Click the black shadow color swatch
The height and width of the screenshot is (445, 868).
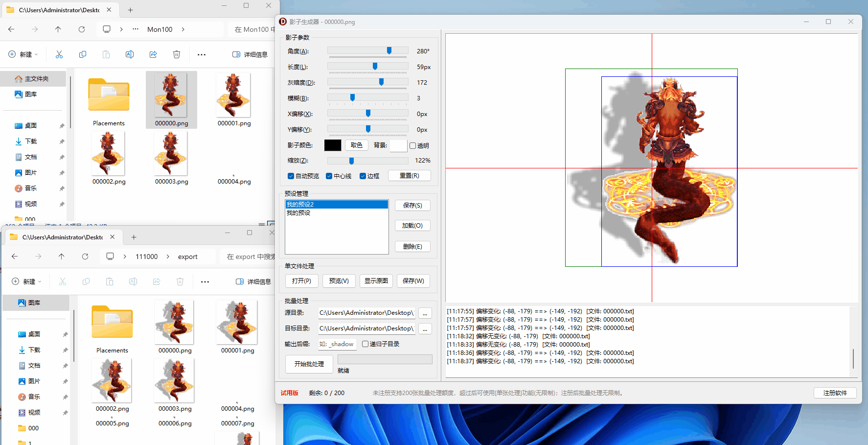333,145
